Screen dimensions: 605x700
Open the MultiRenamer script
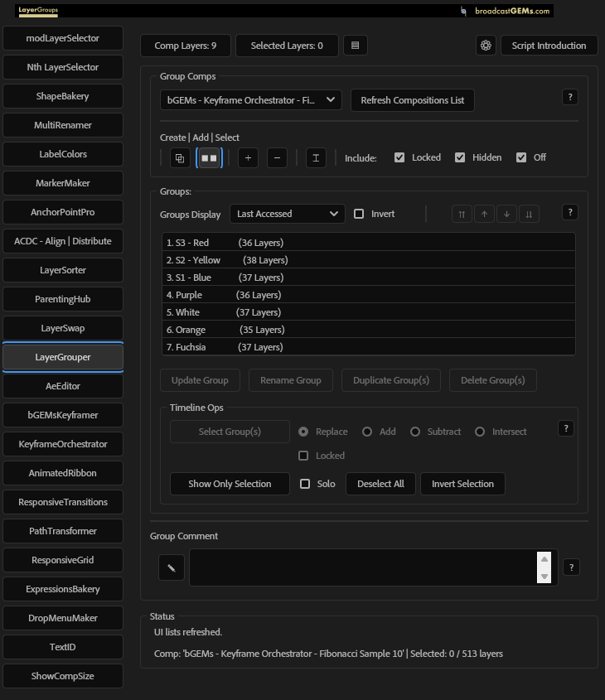63,125
